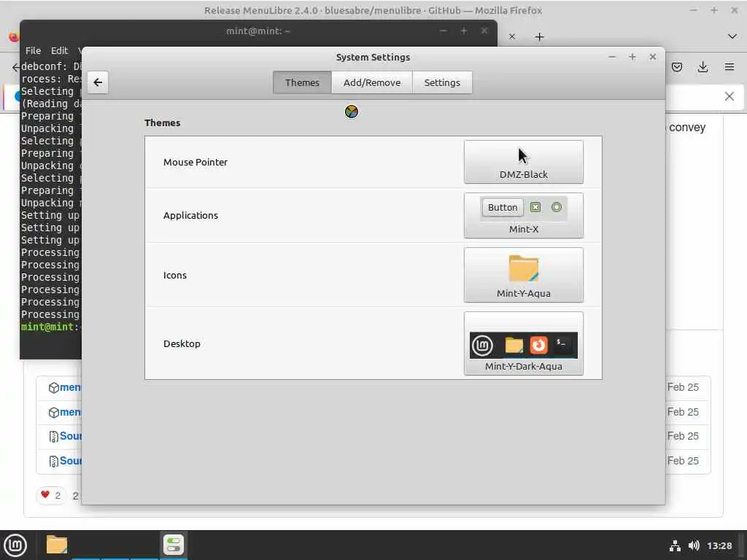Image resolution: width=747 pixels, height=560 pixels.
Task: Pick the Icons theme Mint-Y-Aqua
Action: pos(524,275)
